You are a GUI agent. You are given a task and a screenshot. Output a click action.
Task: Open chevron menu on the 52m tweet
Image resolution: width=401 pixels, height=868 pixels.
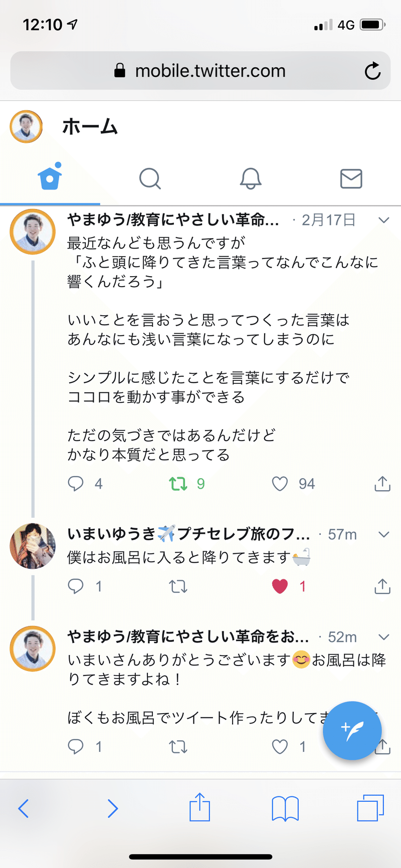[x=383, y=637]
